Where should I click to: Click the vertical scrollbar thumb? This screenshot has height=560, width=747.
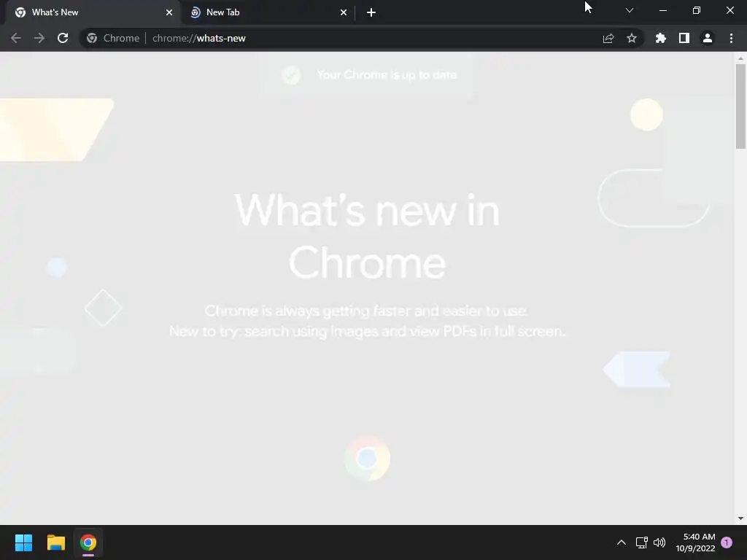pyautogui.click(x=740, y=106)
